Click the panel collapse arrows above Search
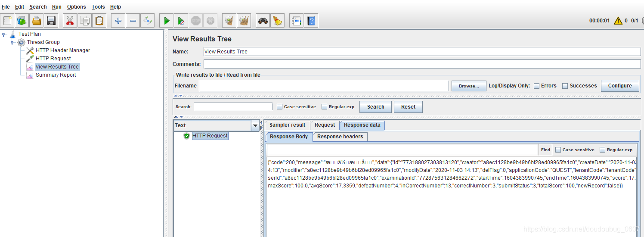Image resolution: width=644 pixels, height=237 pixels. tap(178, 96)
